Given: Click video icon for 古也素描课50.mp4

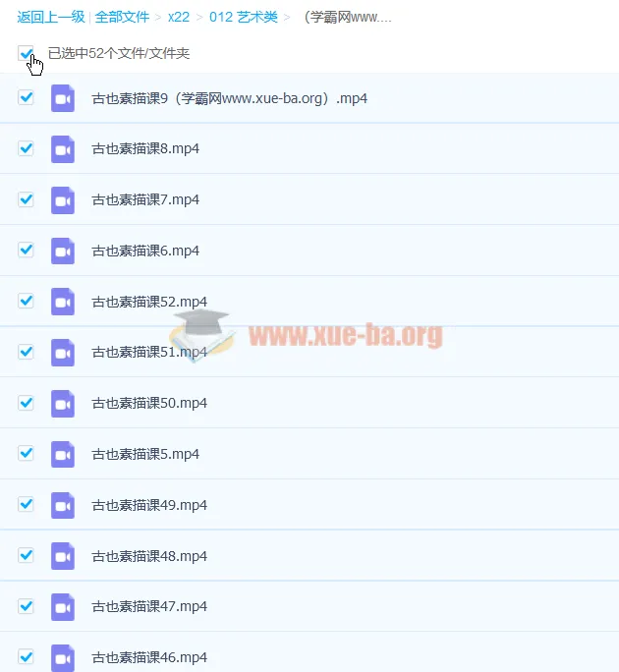Looking at the screenshot, I should (63, 403).
